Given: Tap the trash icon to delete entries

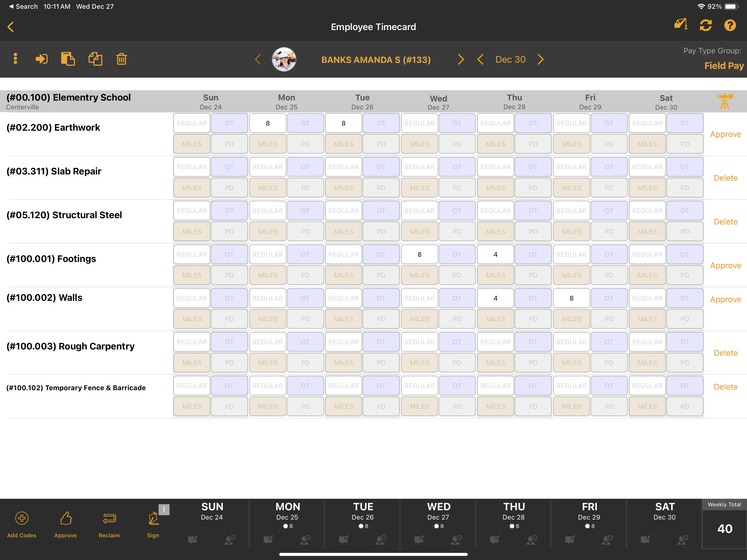Looking at the screenshot, I should coord(121,59).
